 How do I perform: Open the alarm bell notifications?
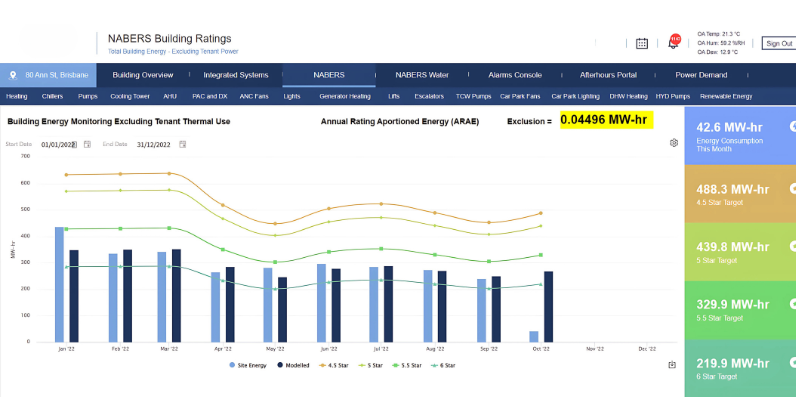(674, 42)
